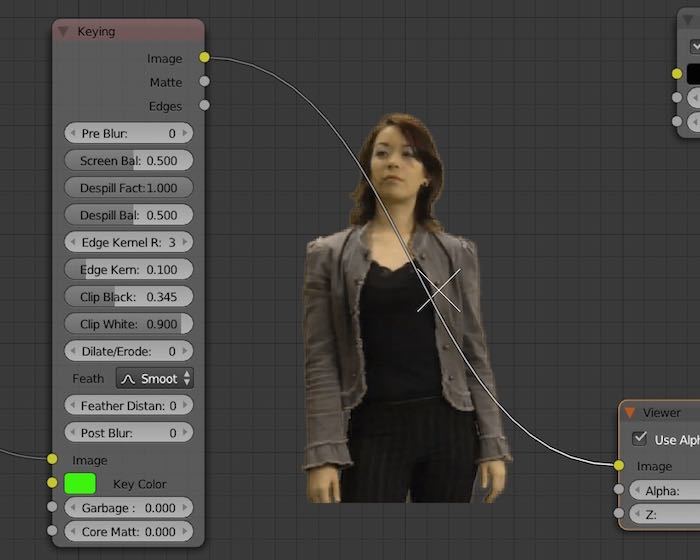The height and width of the screenshot is (560, 700).
Task: Toggle the Use Alpha checkbox in Viewer
Action: 640,440
